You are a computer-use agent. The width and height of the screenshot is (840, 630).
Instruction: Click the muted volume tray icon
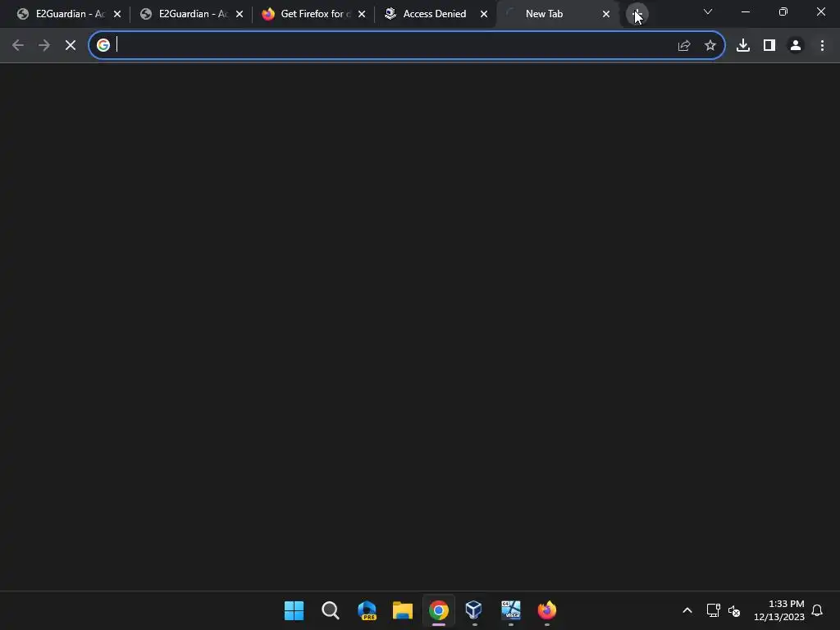tap(734, 610)
